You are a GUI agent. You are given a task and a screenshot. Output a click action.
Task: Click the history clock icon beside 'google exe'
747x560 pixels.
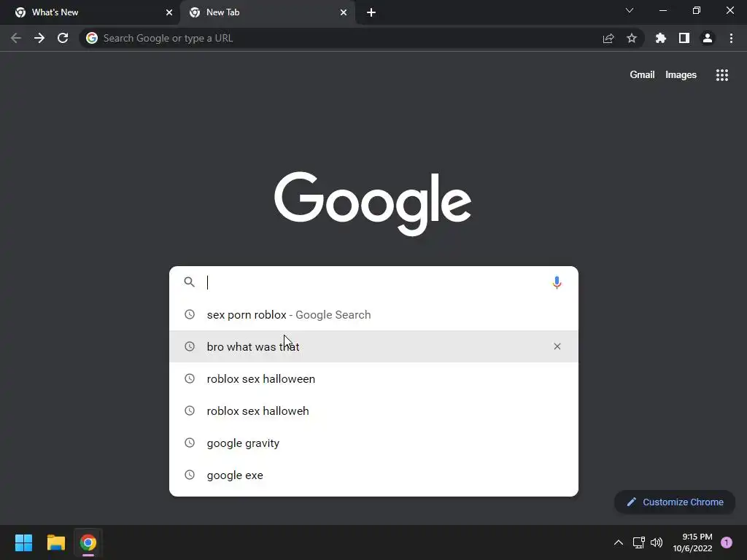click(190, 475)
